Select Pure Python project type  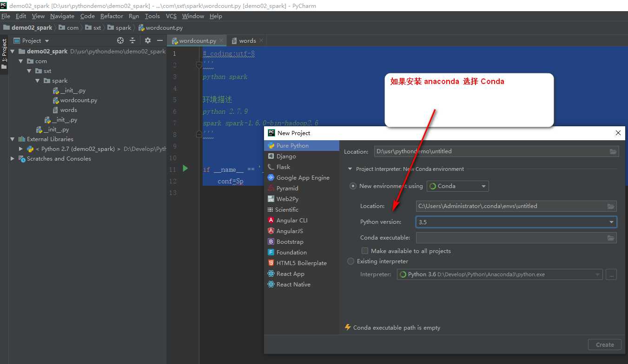click(x=302, y=145)
